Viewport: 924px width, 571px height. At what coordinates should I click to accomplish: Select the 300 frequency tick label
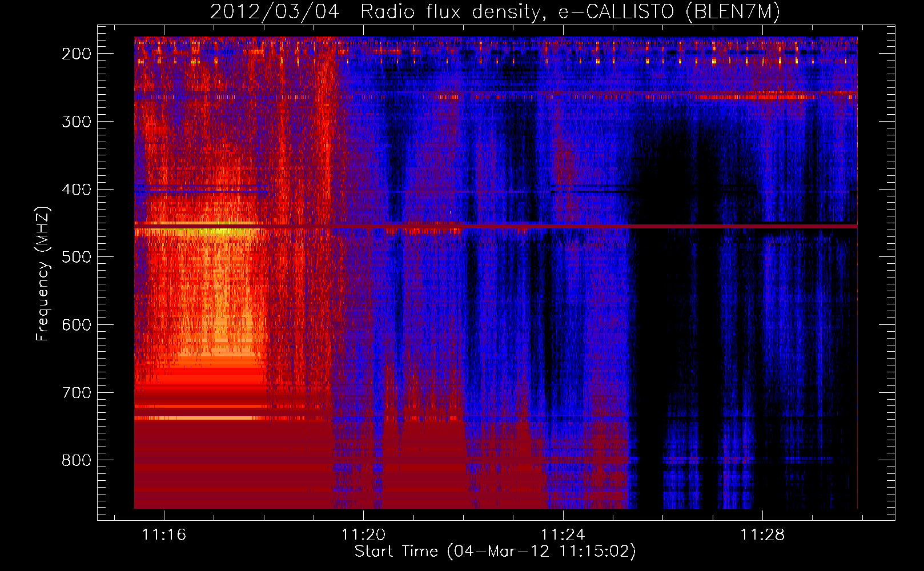pyautogui.click(x=77, y=122)
